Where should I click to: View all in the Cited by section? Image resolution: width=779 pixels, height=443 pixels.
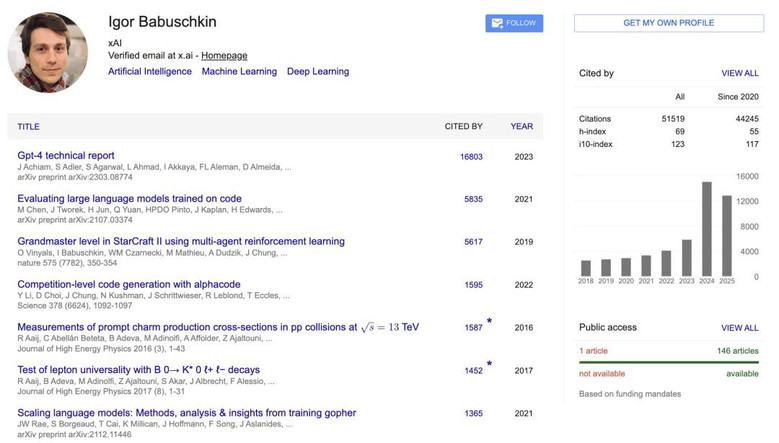coord(739,74)
